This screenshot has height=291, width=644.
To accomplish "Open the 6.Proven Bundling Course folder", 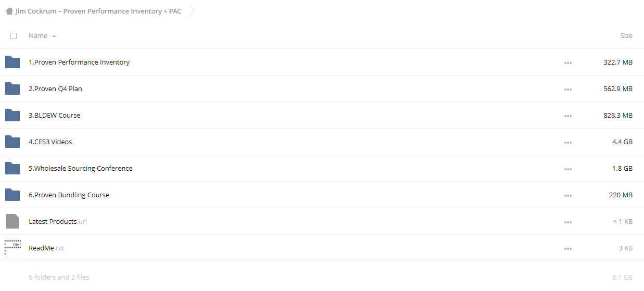I will tap(69, 195).
